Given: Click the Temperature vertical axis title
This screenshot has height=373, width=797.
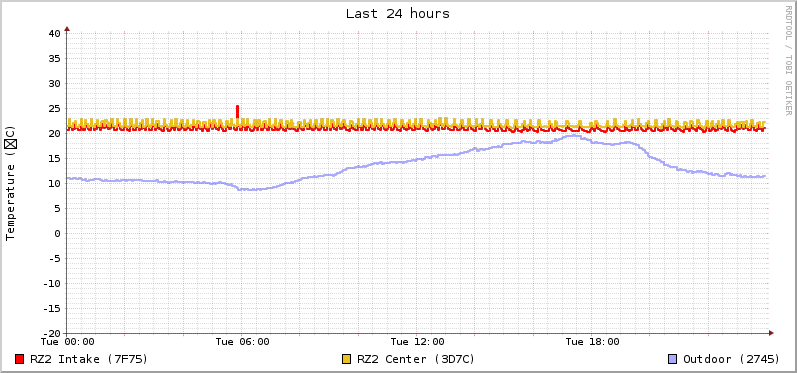Looking at the screenshot, I should (x=11, y=183).
